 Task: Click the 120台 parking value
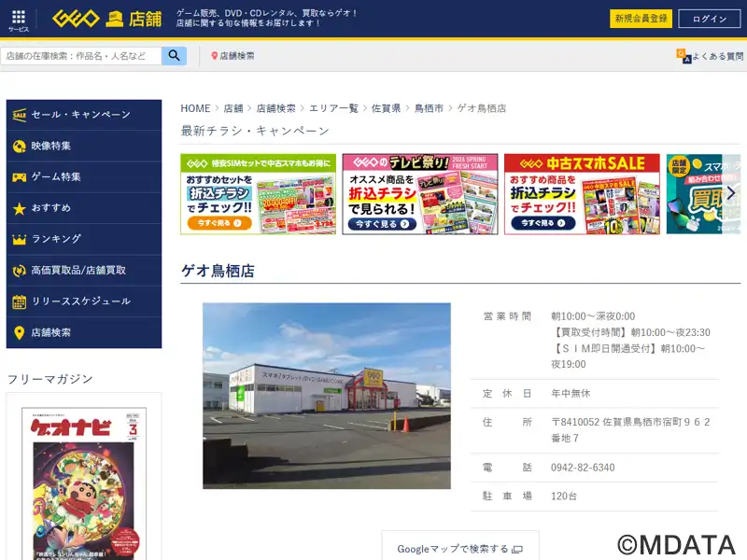[x=564, y=497]
